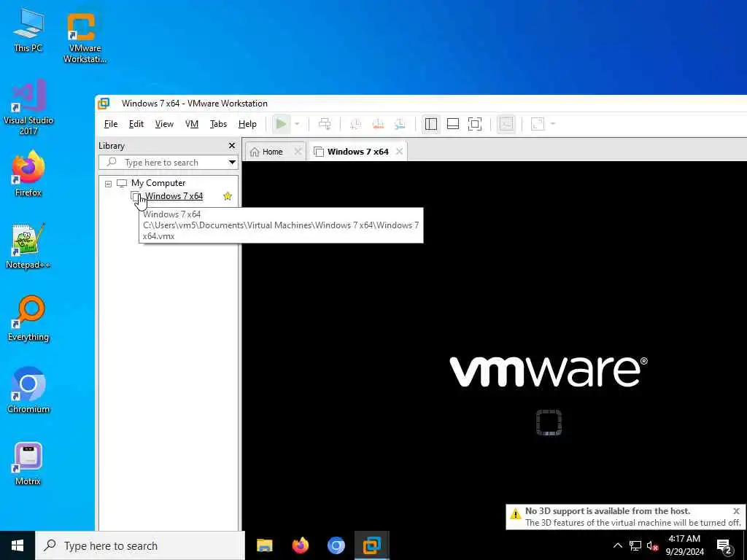Open the Snapshot Manager toolbar icon

coord(400,124)
